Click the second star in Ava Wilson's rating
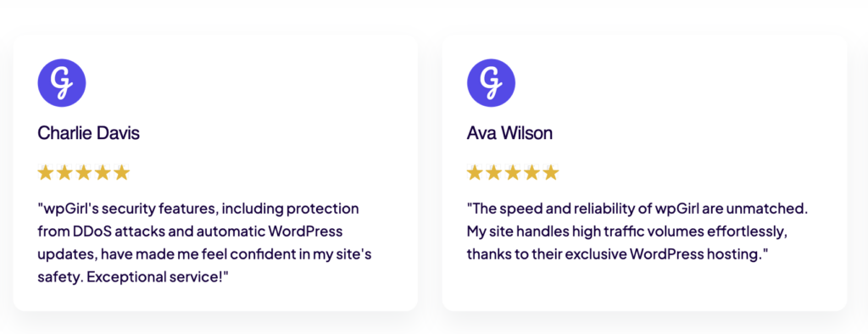868x334 pixels. pyautogui.click(x=494, y=173)
